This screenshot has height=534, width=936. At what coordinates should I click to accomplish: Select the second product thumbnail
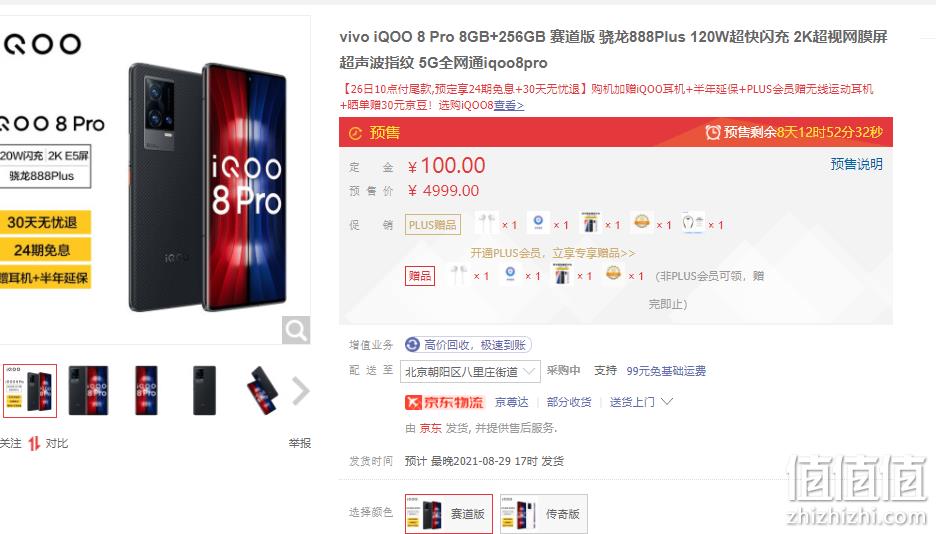coord(88,391)
